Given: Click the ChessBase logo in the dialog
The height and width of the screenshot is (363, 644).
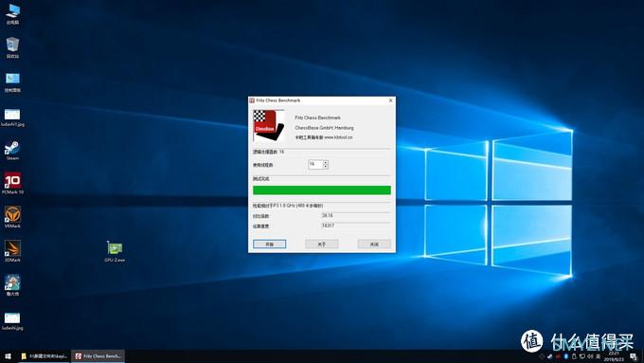Looking at the screenshot, I should pos(268,125).
